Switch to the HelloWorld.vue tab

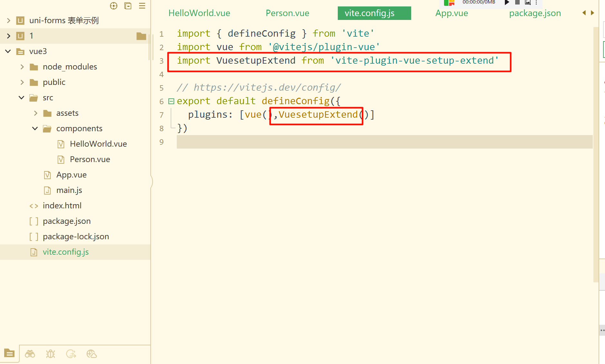click(x=199, y=13)
